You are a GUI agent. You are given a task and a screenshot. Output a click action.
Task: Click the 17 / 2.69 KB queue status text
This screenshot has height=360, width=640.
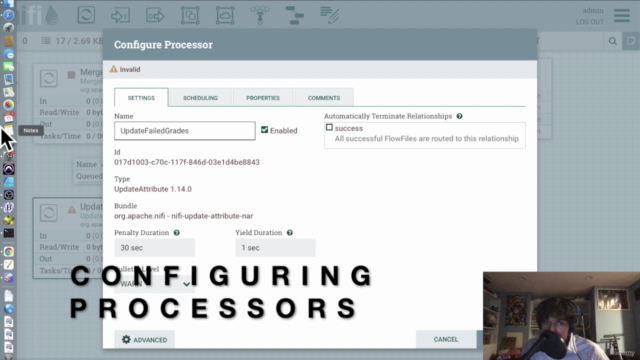[x=79, y=41]
